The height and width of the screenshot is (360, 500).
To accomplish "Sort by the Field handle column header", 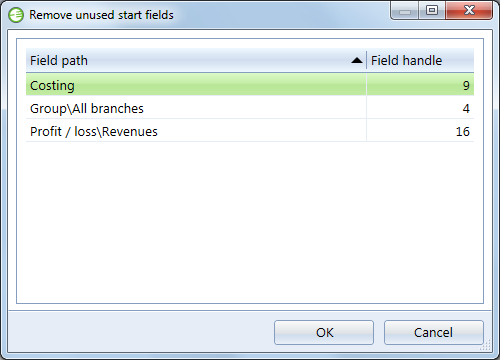I will 420,60.
